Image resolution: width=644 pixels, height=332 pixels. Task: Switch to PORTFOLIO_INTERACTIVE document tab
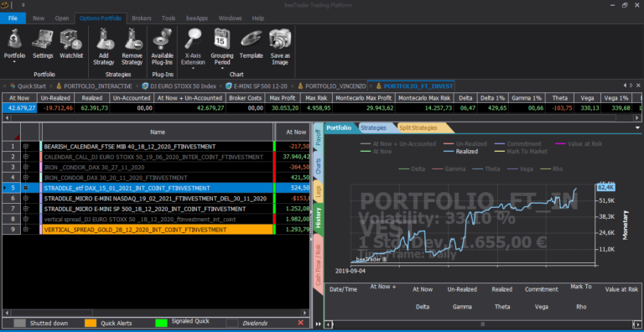[x=95, y=86]
